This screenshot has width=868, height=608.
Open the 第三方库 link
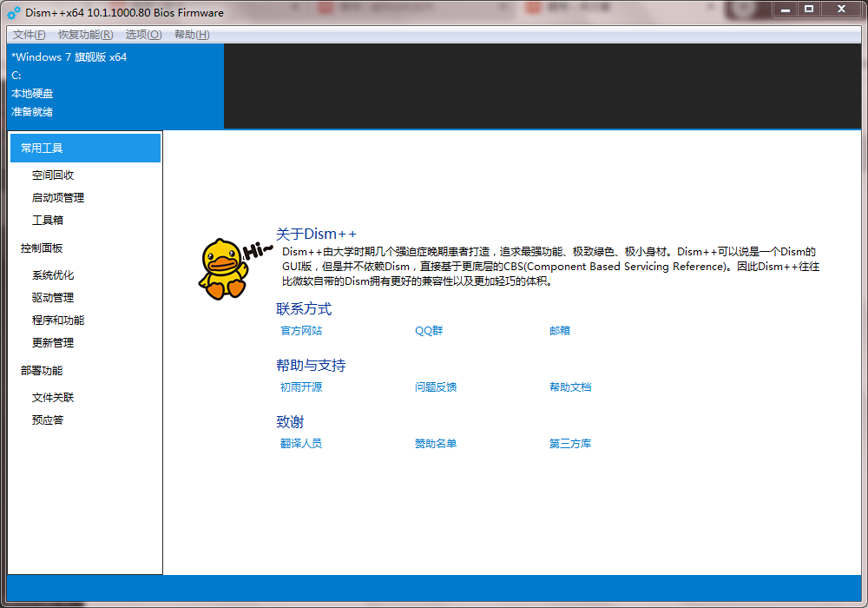570,444
